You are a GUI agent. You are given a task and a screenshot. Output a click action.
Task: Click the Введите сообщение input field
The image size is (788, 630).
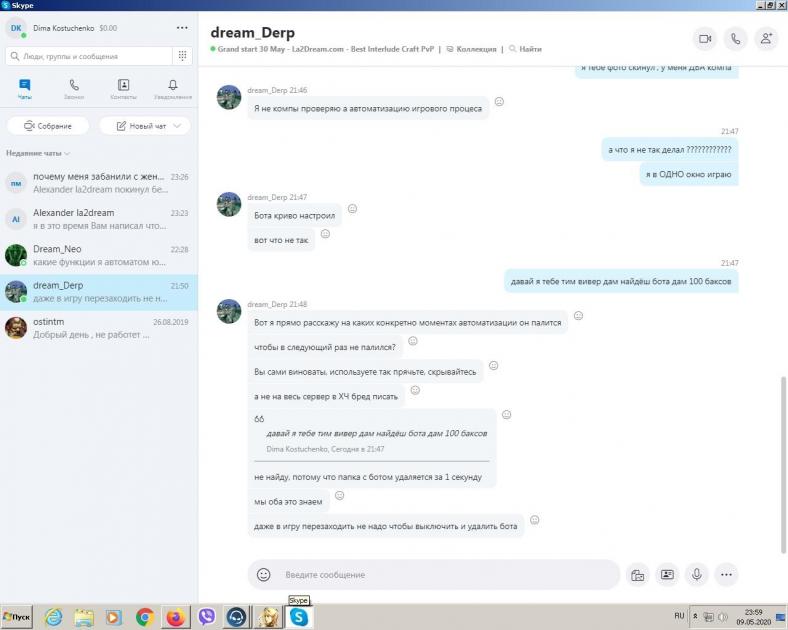[x=440, y=575]
